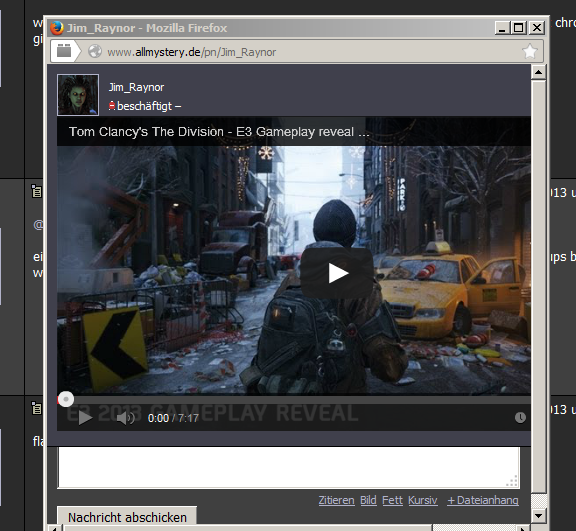The image size is (576, 531).
Task: Click Nachricht abschicken button
Action: coord(127,517)
